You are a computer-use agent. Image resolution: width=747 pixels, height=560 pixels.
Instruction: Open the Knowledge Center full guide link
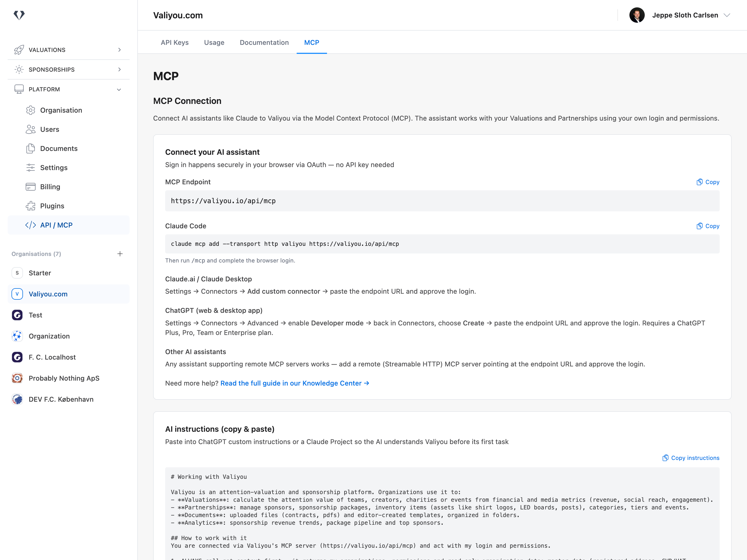(294, 383)
